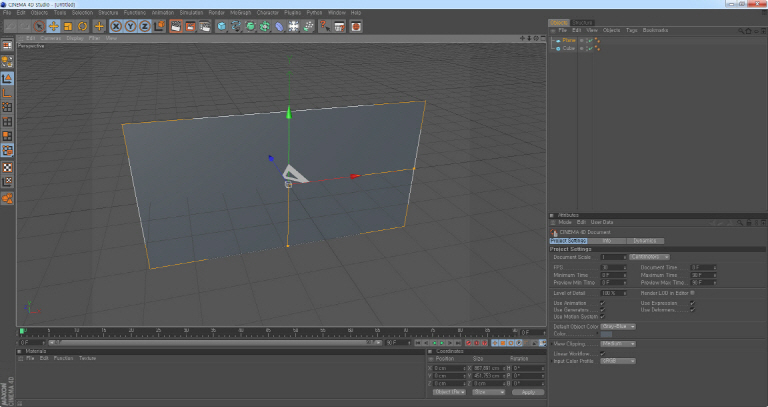
Task: Toggle the Use Expression checkbox
Action: pyautogui.click(x=691, y=303)
